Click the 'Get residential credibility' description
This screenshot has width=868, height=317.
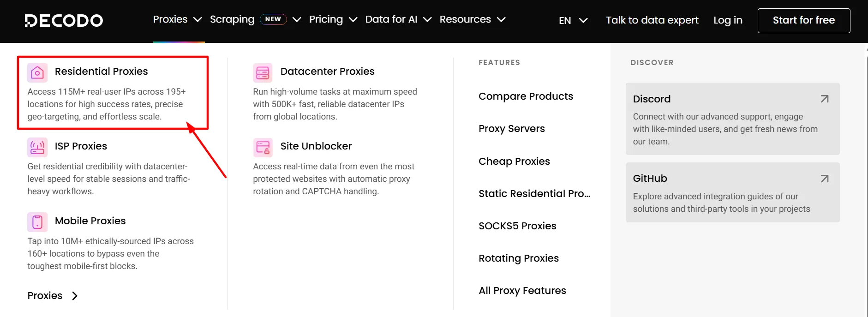108,179
